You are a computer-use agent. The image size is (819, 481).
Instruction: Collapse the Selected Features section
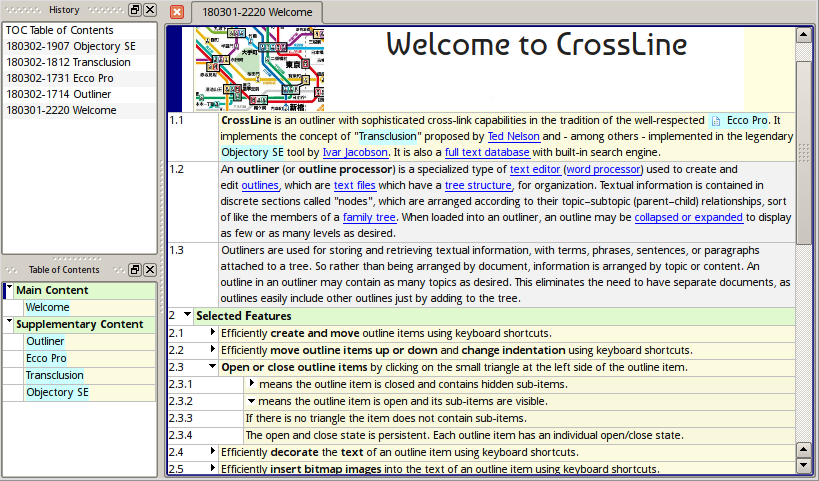(x=187, y=314)
